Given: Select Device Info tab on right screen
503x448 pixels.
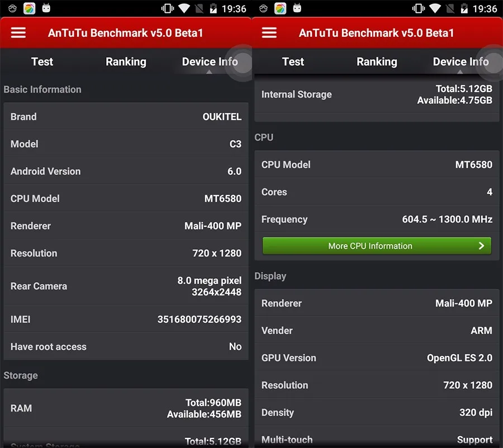Looking at the screenshot, I should point(461,61).
